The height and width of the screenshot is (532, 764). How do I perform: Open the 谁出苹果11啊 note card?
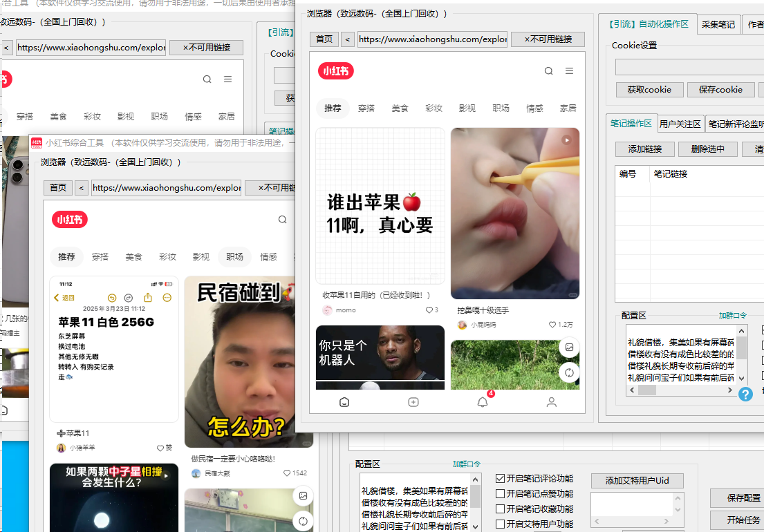pyautogui.click(x=380, y=206)
